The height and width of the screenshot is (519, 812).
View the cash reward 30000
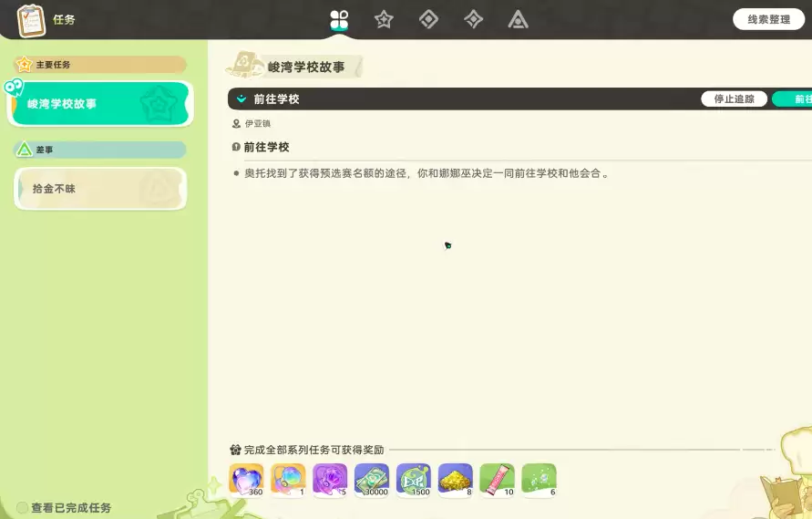[x=372, y=480]
